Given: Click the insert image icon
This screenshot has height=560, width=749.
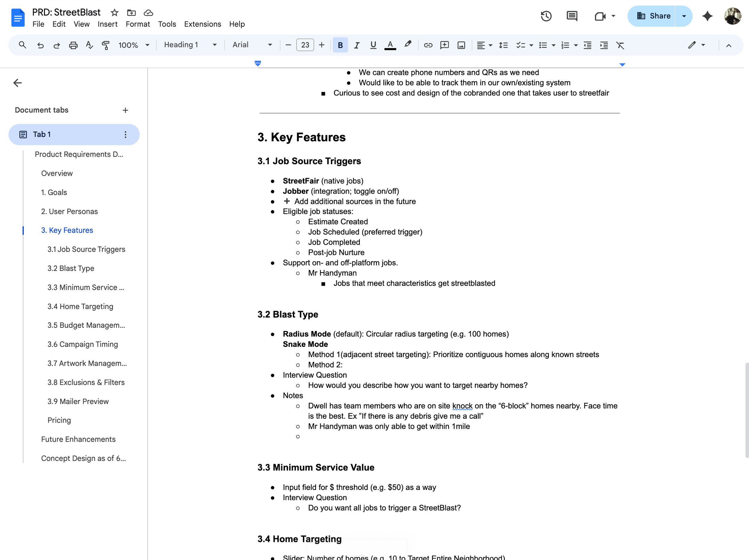Looking at the screenshot, I should click(461, 45).
